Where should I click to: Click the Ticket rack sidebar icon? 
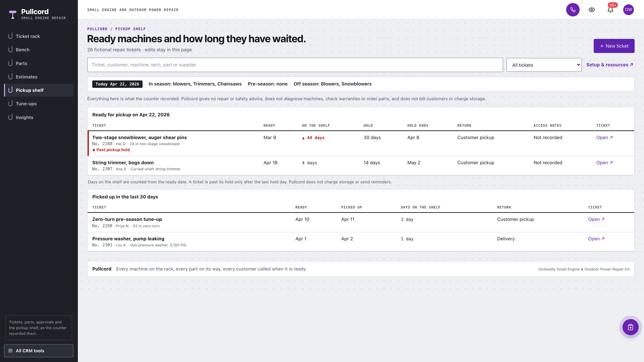tap(10, 36)
